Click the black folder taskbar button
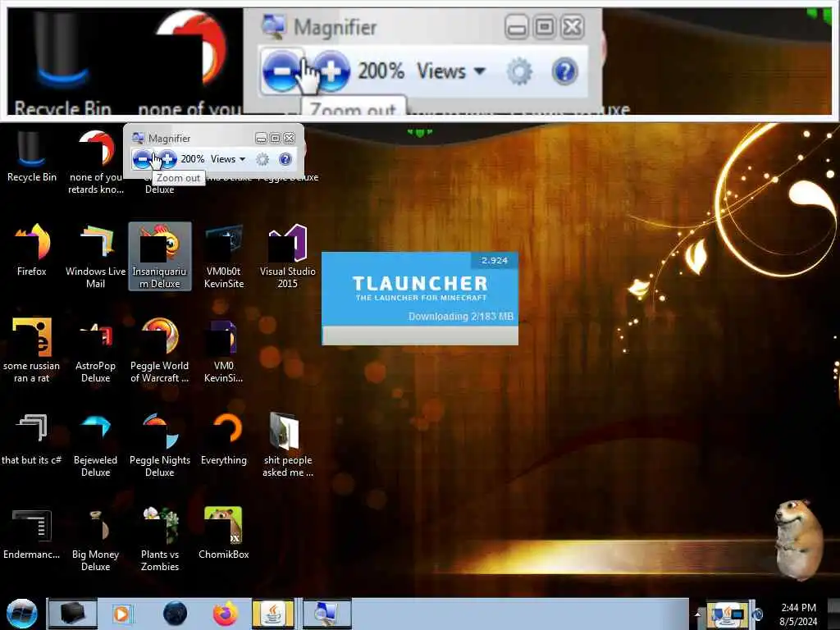This screenshot has width=840, height=630. (73, 614)
